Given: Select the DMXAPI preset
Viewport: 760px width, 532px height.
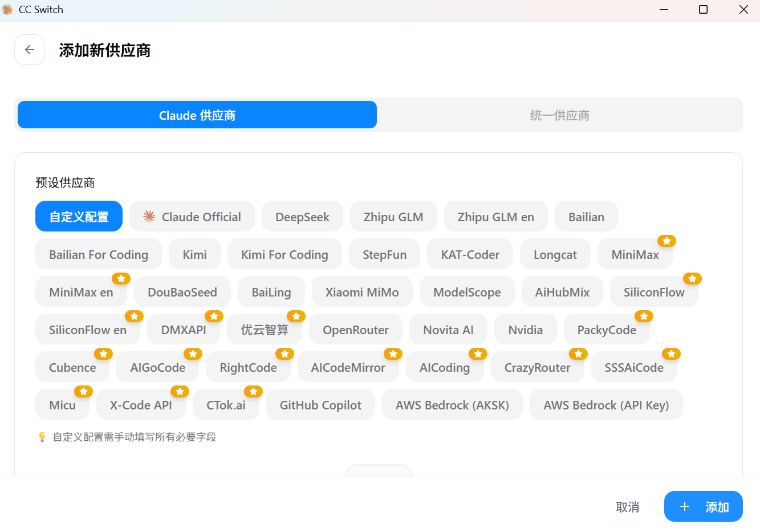Looking at the screenshot, I should pos(184,329).
